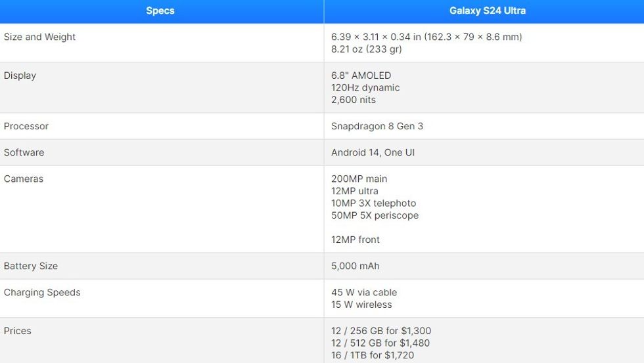Click the Android 14, One UI value
This screenshot has height=363, width=644.
point(373,152)
